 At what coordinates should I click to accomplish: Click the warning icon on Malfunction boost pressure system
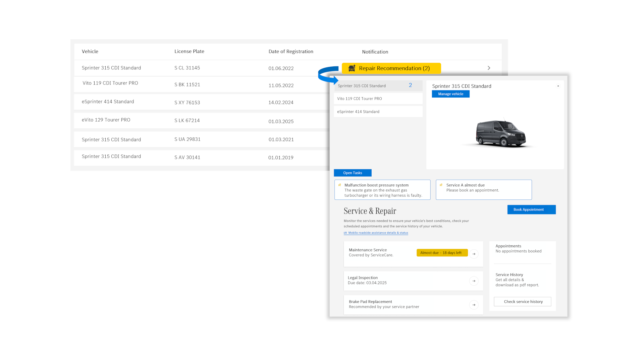click(x=339, y=185)
